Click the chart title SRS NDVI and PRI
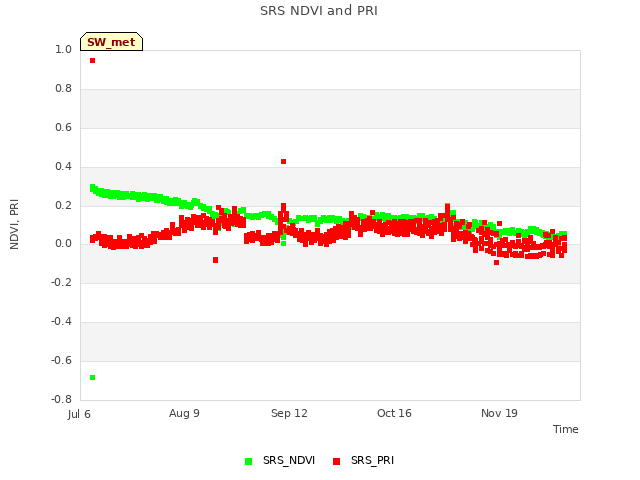The width and height of the screenshot is (640, 480). click(319, 11)
